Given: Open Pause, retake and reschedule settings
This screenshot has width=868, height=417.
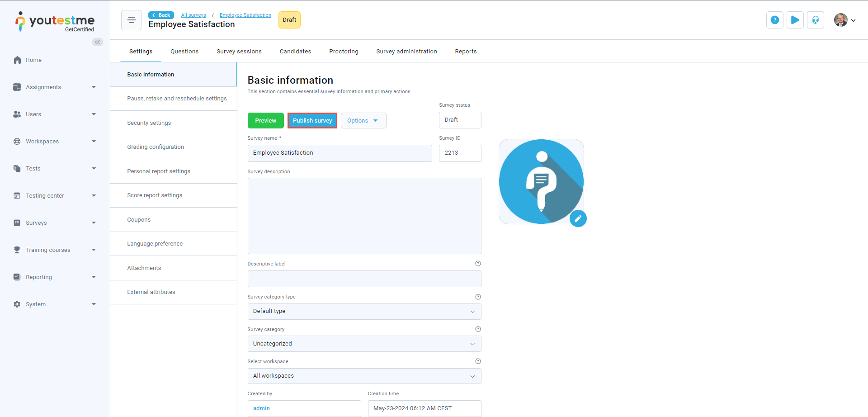Looking at the screenshot, I should point(174,99).
